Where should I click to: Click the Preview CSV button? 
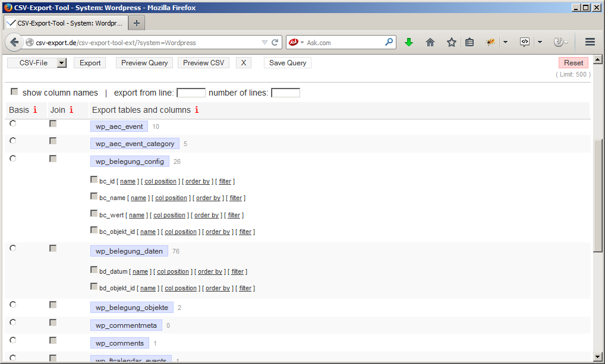click(203, 63)
